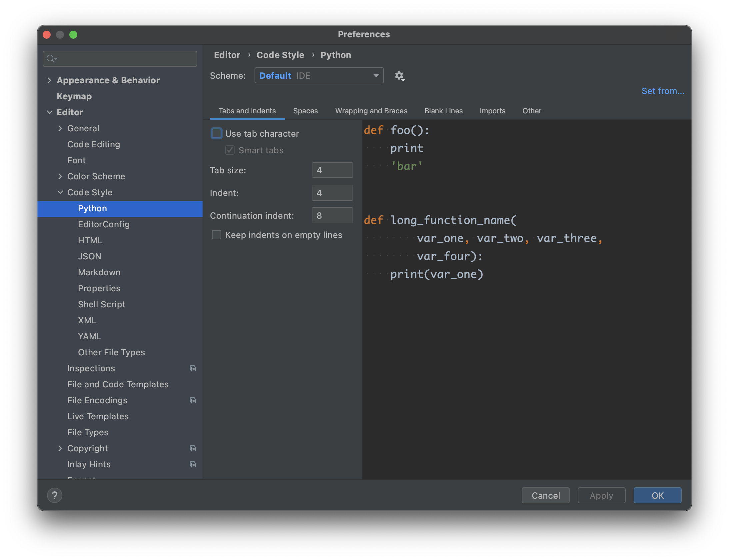This screenshot has height=560, width=729.
Task: Click the Continuation indent input field
Action: pos(332,215)
